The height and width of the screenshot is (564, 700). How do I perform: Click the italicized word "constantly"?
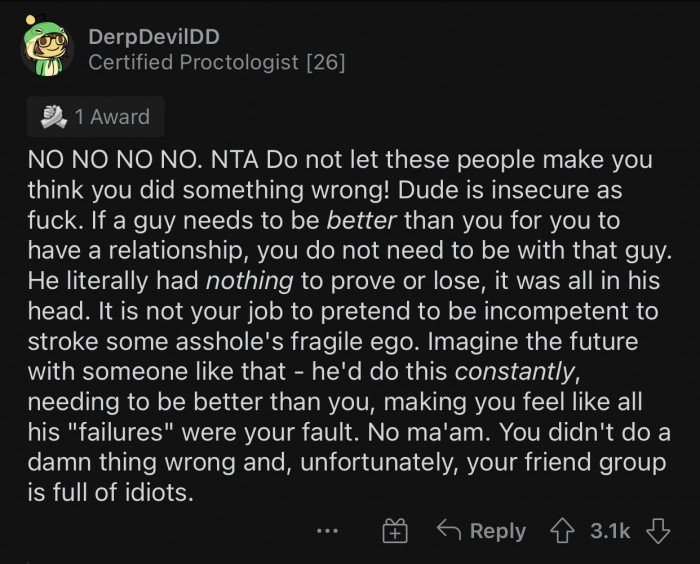pos(514,371)
